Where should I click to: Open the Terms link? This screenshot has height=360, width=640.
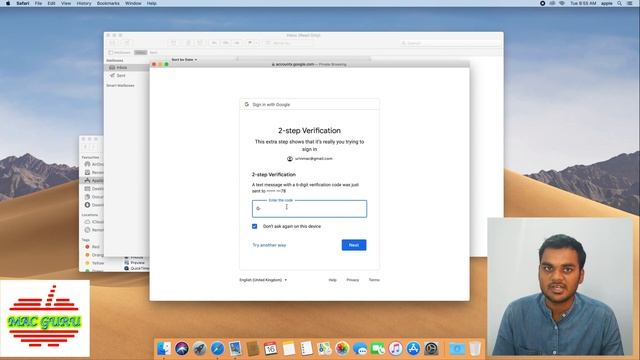(374, 280)
